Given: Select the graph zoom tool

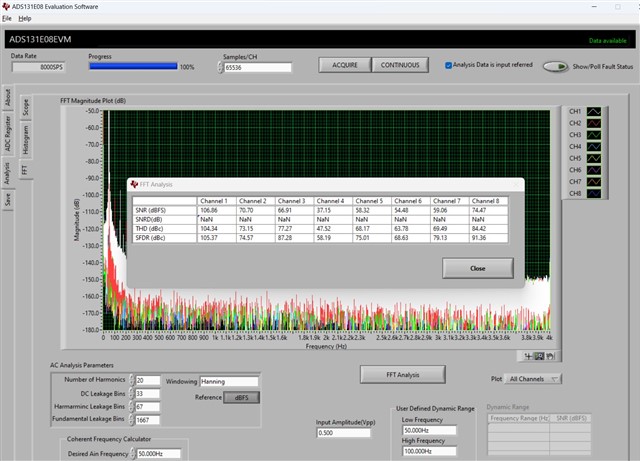Looking at the screenshot, I should tap(539, 356).
